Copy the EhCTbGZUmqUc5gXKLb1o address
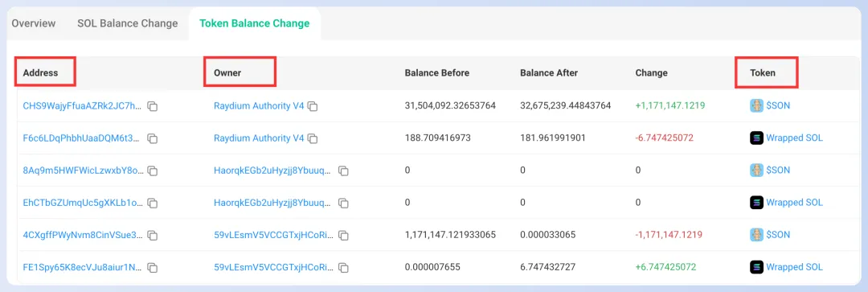The height and width of the screenshot is (292, 868). (x=152, y=204)
